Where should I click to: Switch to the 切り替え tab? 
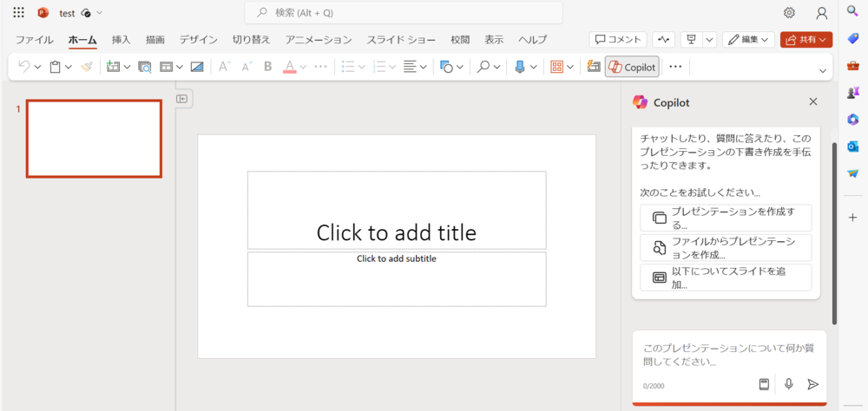point(252,40)
